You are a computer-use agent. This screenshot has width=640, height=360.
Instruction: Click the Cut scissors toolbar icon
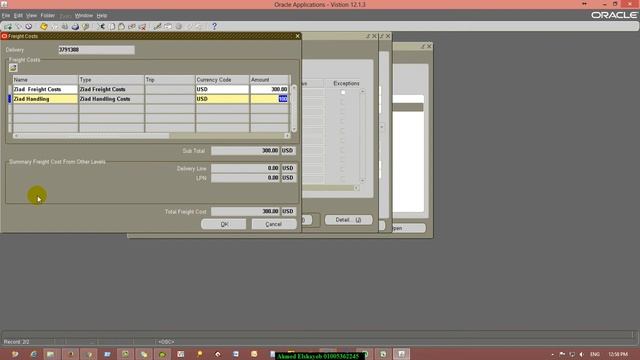point(101,27)
